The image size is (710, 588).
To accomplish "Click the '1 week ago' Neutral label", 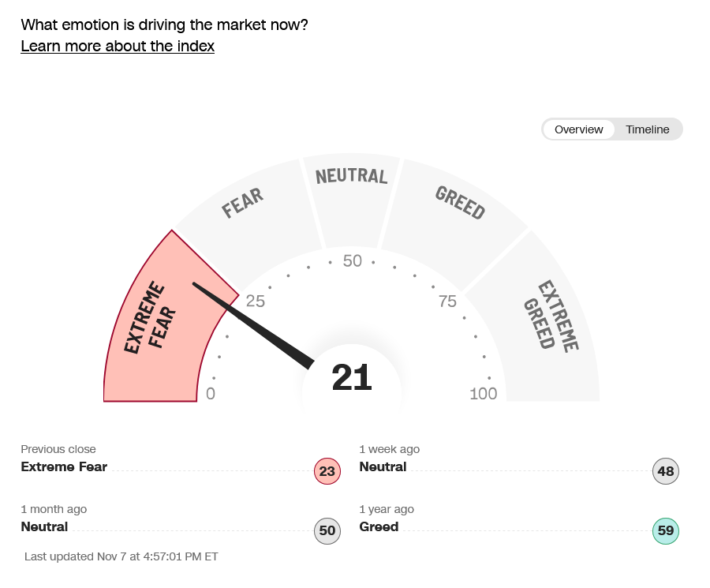I will [383, 466].
